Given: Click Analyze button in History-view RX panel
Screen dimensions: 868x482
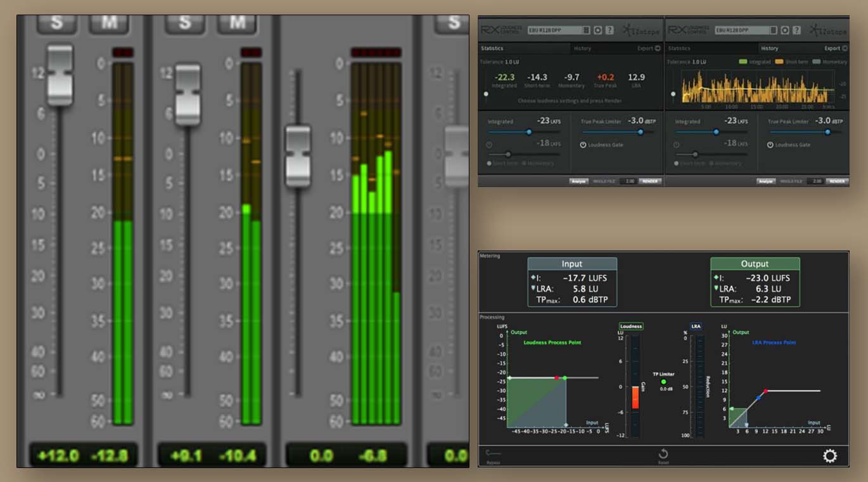Looking at the screenshot, I should [766, 181].
